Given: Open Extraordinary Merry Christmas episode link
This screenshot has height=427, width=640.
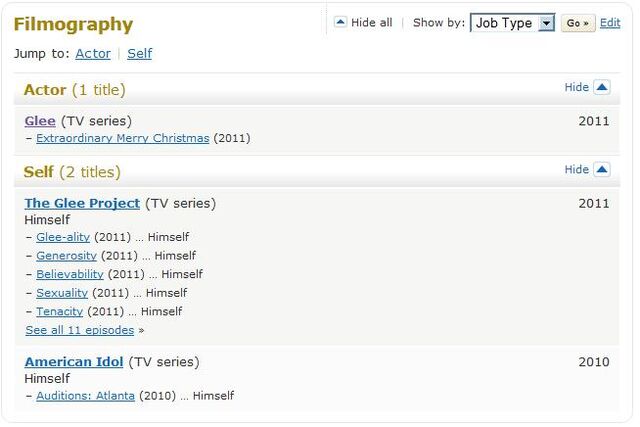Looking at the screenshot, I should [123, 138].
